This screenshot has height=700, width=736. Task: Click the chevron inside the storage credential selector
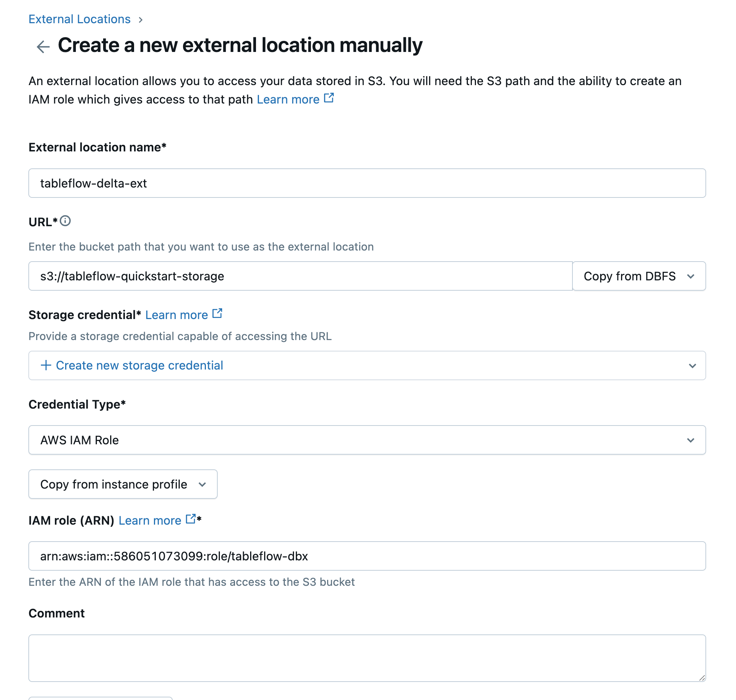coord(692,366)
